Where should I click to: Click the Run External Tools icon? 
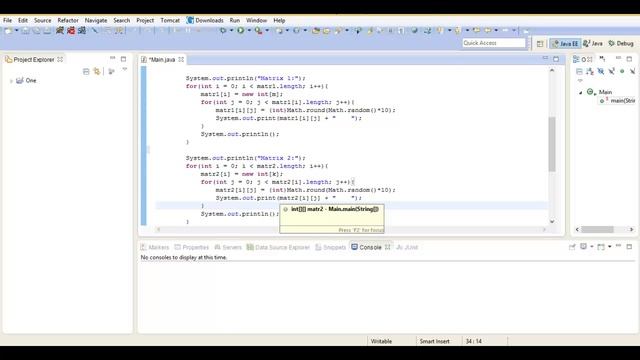point(258,30)
